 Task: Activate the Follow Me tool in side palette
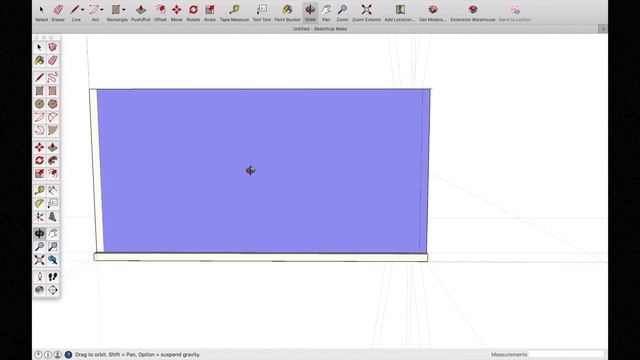coord(52,160)
